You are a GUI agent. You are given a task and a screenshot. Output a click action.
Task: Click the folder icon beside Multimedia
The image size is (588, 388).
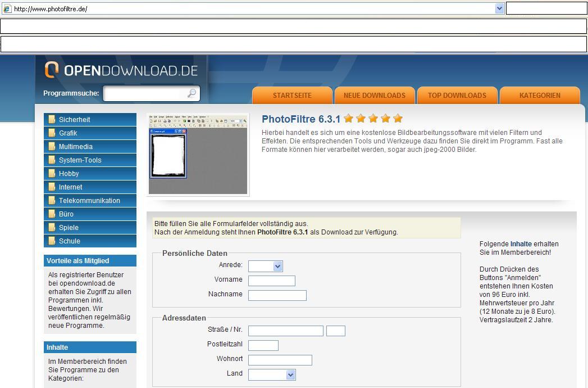coord(52,146)
